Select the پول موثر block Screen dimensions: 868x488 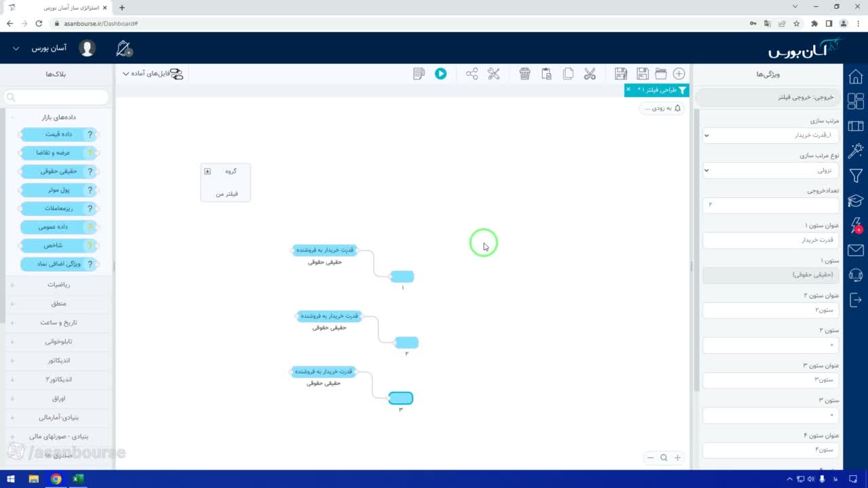click(59, 190)
